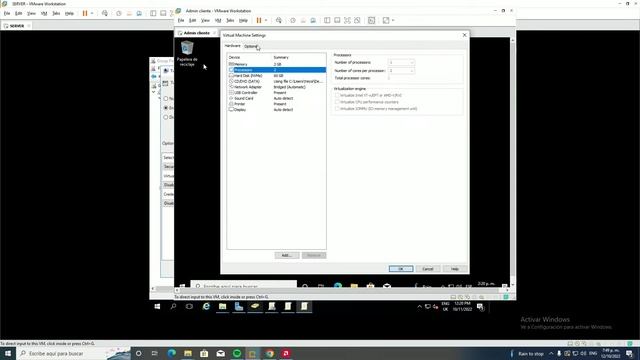Open Google Chrome from host taskbar
Image resolution: width=640 pixels, height=360 pixels.
(269, 353)
